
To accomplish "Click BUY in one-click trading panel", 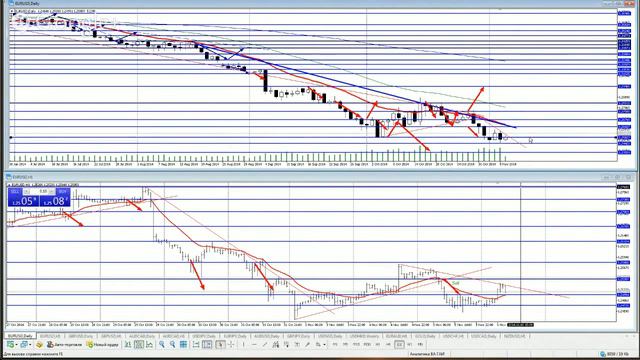I will click(x=62, y=191).
